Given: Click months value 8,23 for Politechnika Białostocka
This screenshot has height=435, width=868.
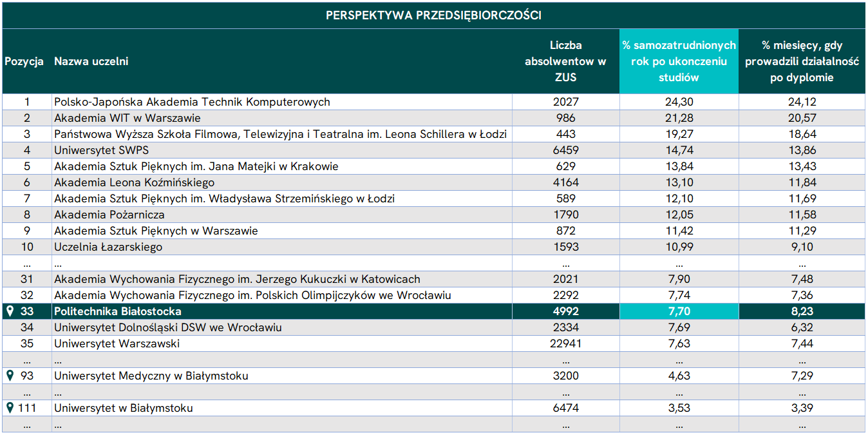Looking at the screenshot, I should pyautogui.click(x=802, y=311).
